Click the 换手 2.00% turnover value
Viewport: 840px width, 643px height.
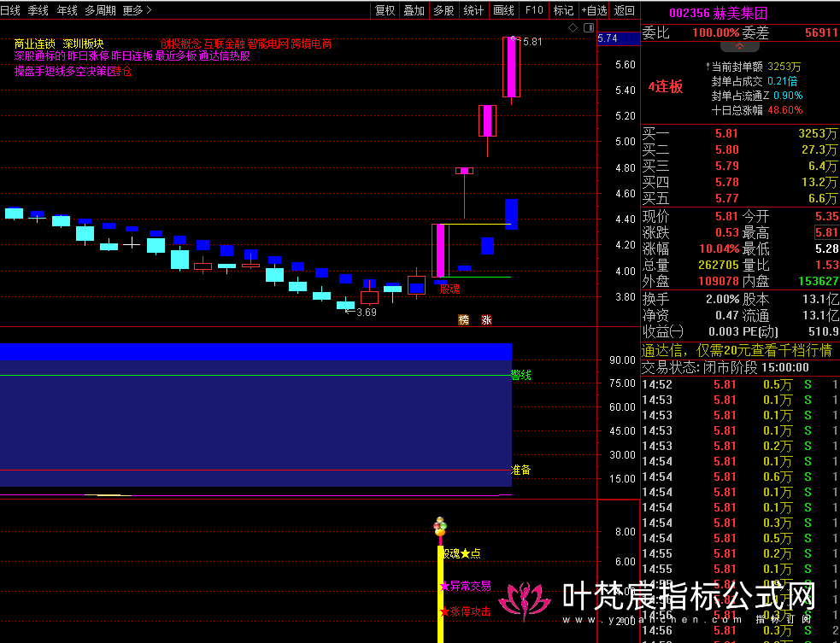coord(722,299)
